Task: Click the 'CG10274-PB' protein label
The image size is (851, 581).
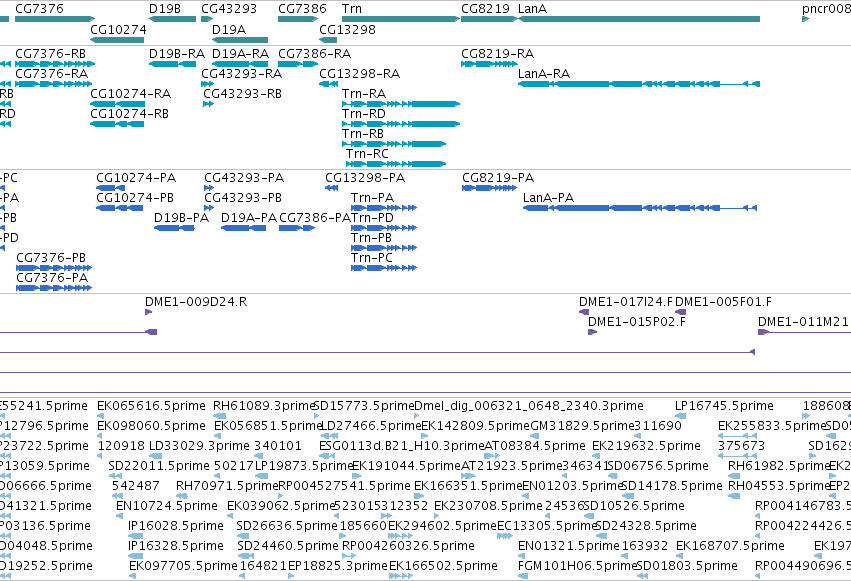Action: pos(135,198)
